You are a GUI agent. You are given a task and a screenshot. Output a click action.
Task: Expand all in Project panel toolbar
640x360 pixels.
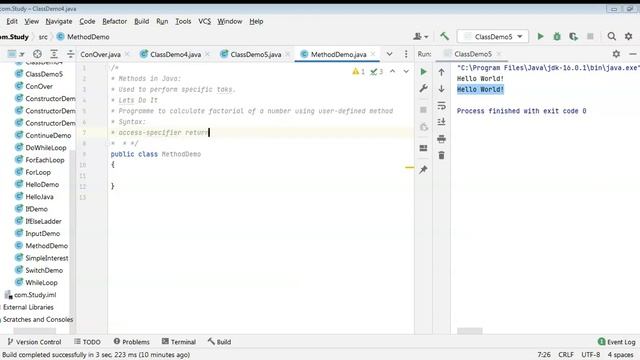pyautogui.click(x=54, y=54)
